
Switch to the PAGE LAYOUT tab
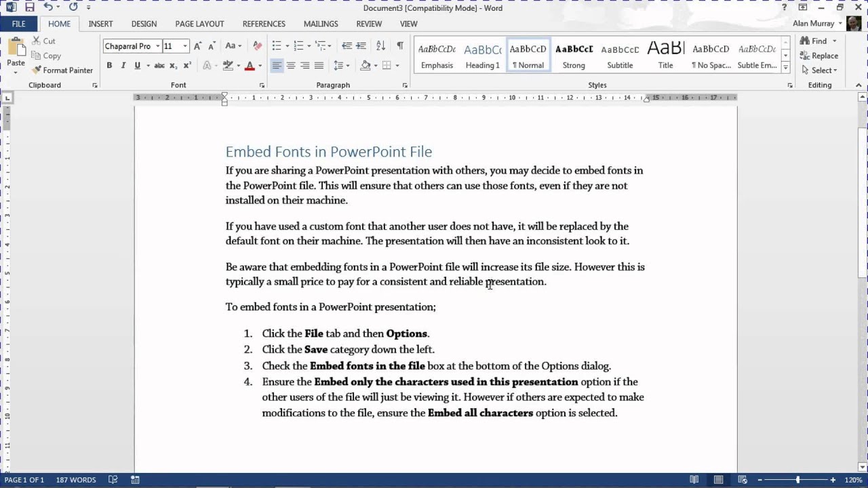[199, 24]
